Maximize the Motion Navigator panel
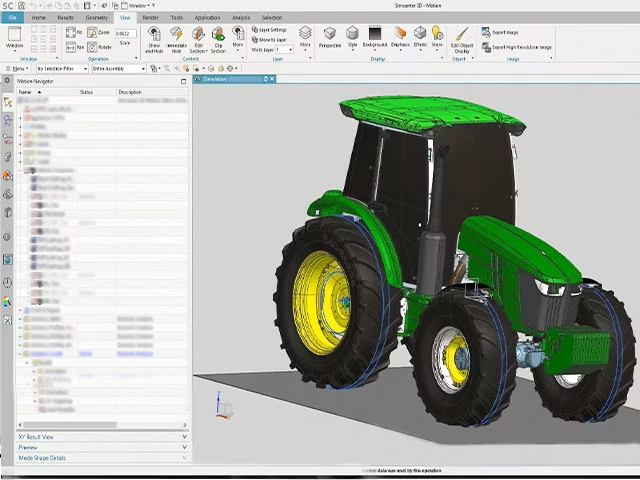The image size is (640, 480). pos(183,82)
